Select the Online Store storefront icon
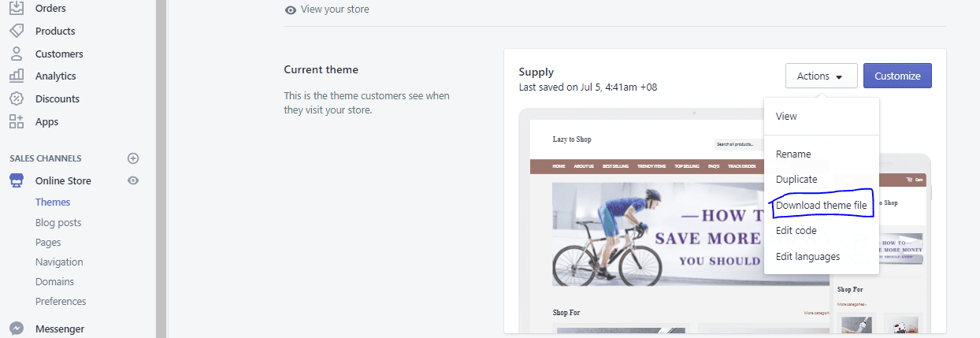Screen dimensions: 980x338 tap(16, 180)
